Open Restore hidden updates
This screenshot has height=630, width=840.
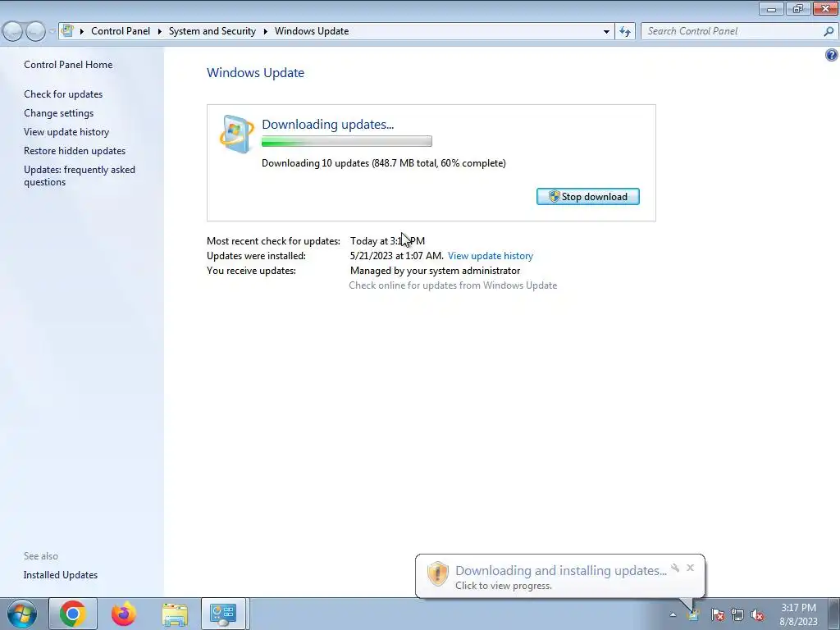[75, 151]
